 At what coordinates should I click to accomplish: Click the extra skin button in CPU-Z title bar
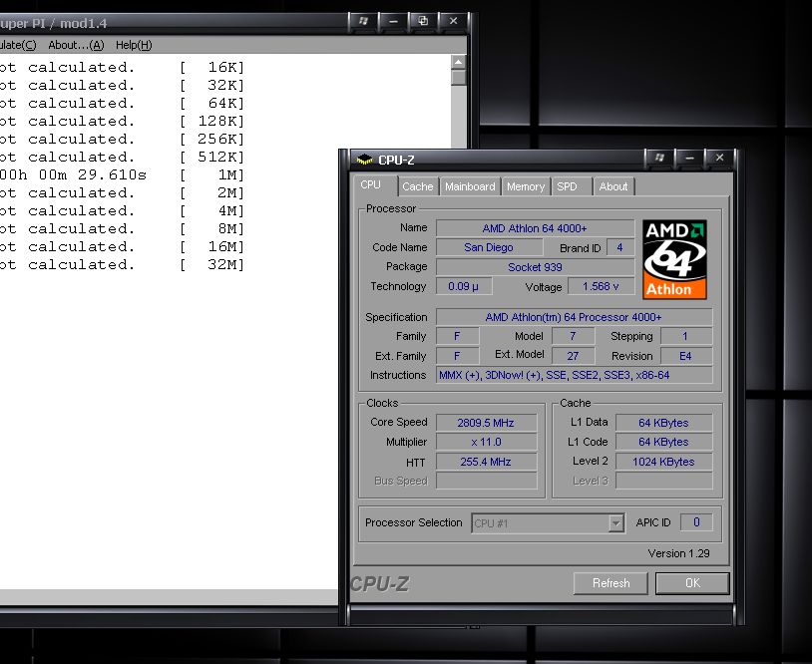pos(659,158)
